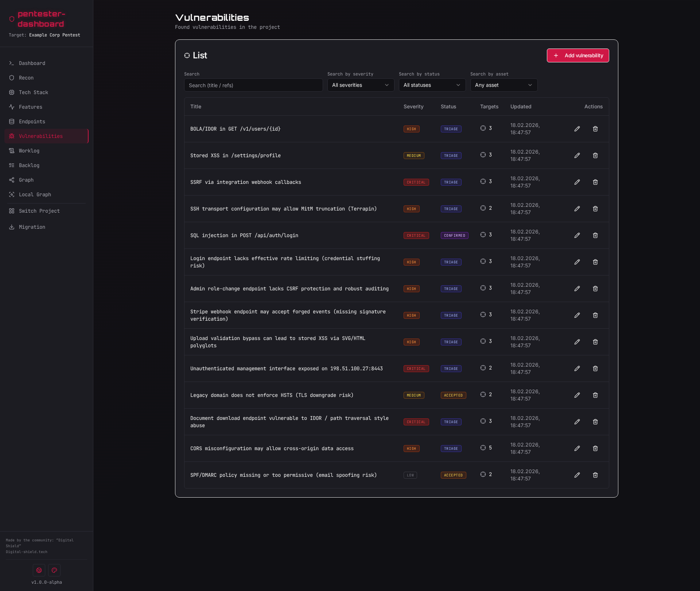Click the crosshair icon beside List heading
Image resolution: width=700 pixels, height=591 pixels.
[x=187, y=55]
